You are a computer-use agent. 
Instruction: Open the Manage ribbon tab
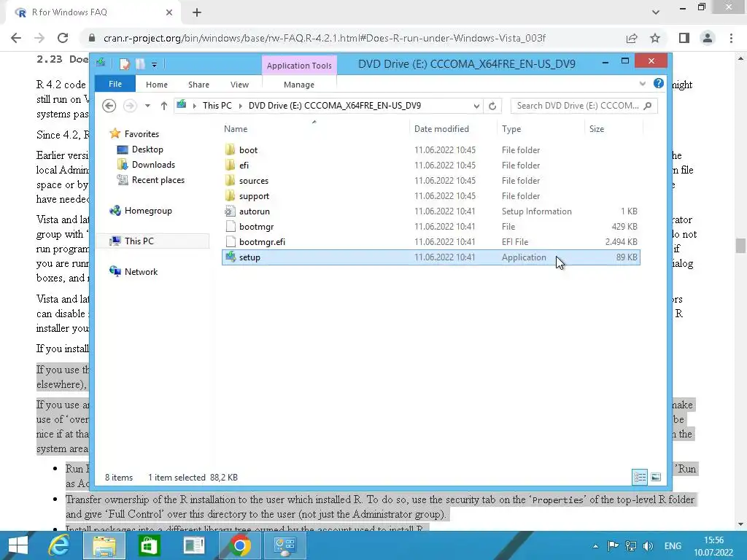pos(298,85)
